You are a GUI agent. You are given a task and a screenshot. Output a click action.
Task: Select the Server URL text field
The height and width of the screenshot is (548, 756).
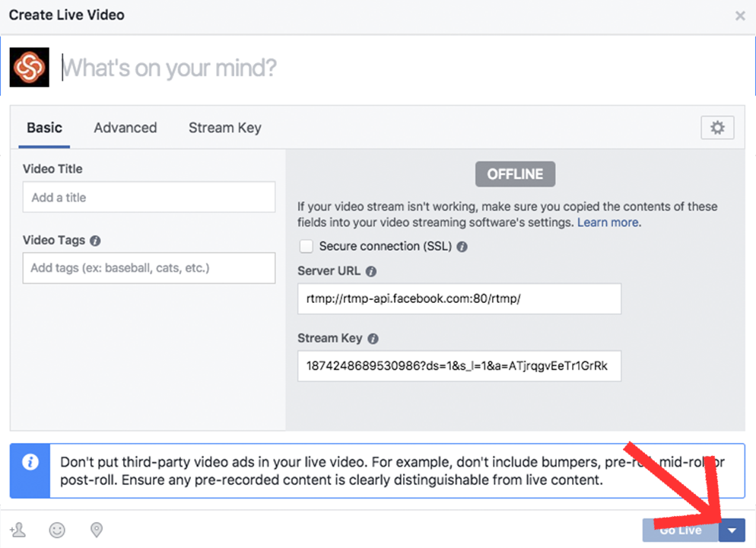[459, 299]
